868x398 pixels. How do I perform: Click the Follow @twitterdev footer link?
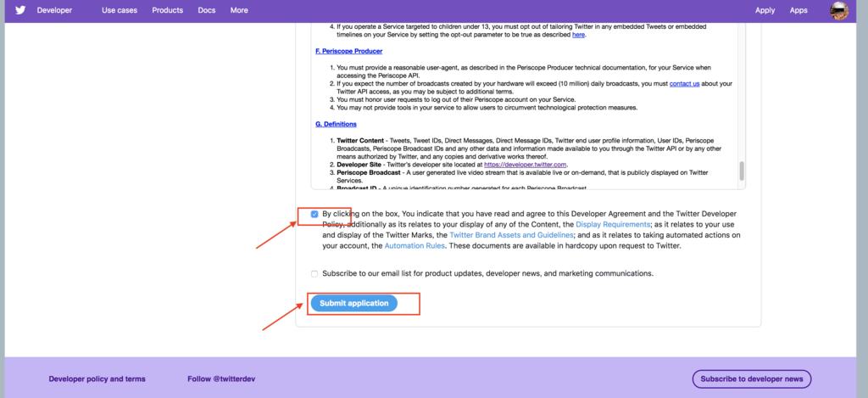pos(221,379)
